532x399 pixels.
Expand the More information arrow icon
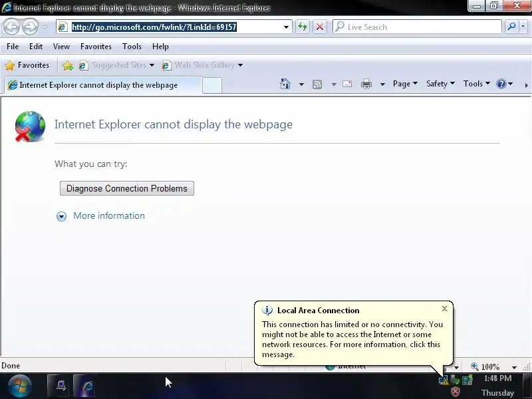click(x=61, y=216)
